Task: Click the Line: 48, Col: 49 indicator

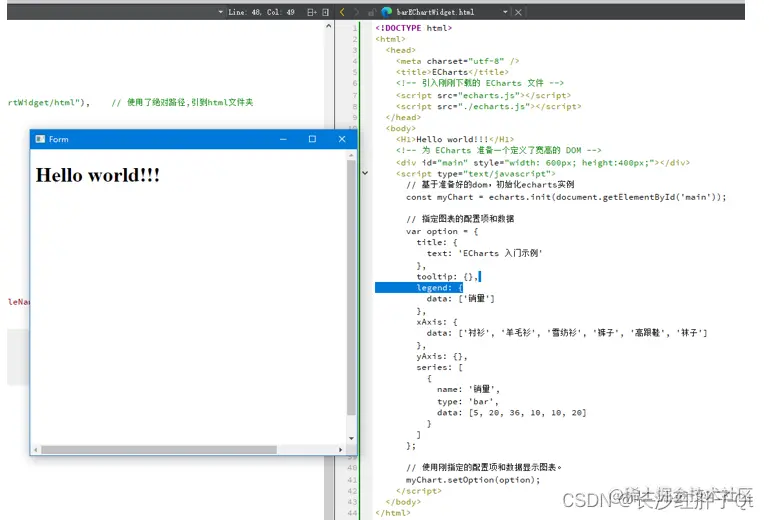Action: pyautogui.click(x=261, y=12)
